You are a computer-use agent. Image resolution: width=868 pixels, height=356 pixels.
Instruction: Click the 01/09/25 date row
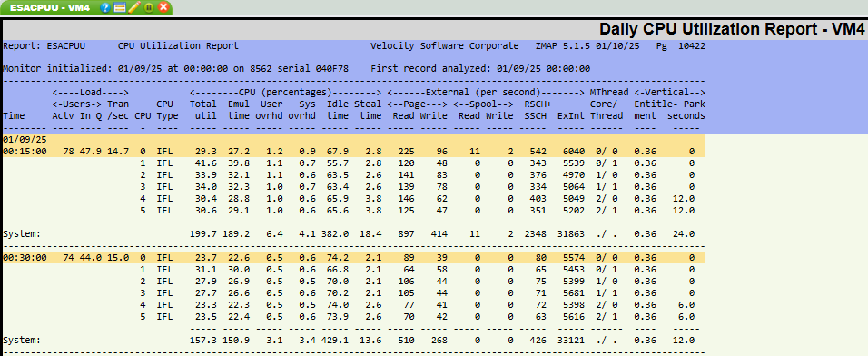[x=354, y=139]
